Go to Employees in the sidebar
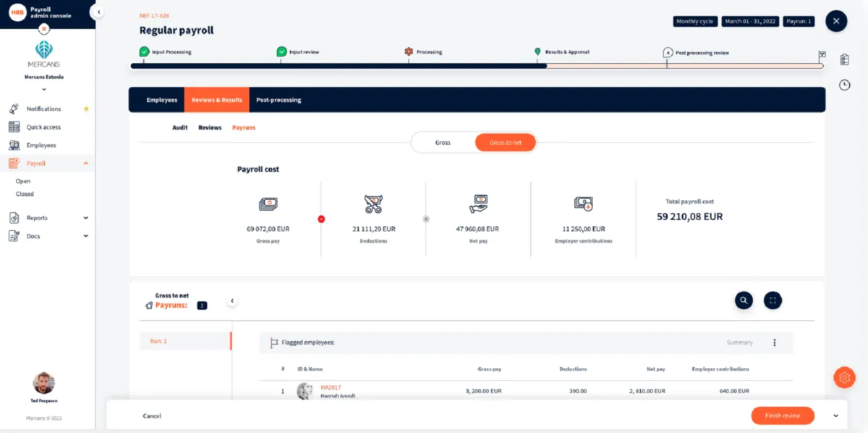This screenshot has width=868, height=433. click(41, 146)
